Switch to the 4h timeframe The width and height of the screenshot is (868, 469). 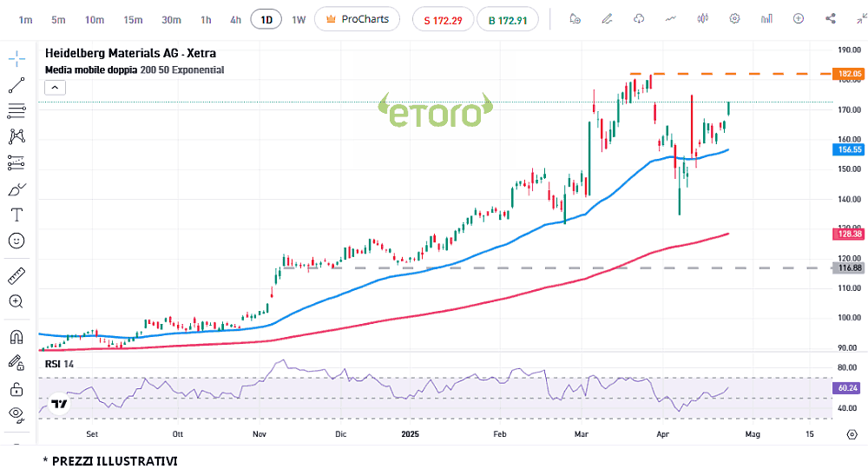(235, 20)
